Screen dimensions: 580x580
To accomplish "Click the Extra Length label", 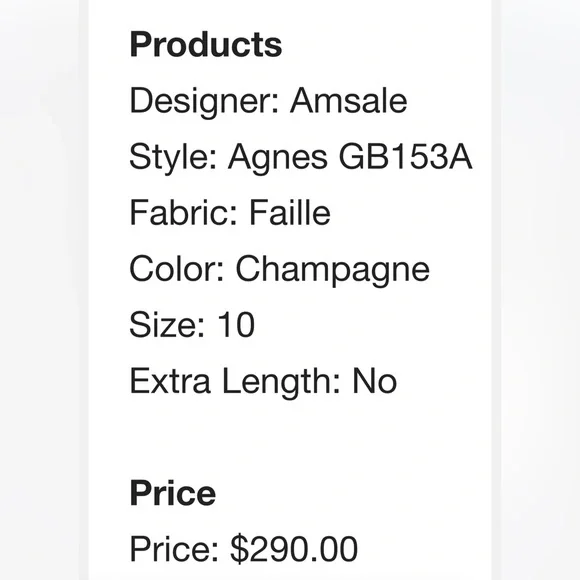I will [x=235, y=382].
